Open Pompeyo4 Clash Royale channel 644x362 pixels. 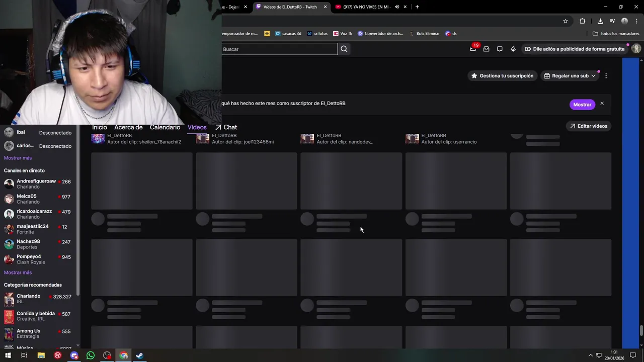pos(38,259)
